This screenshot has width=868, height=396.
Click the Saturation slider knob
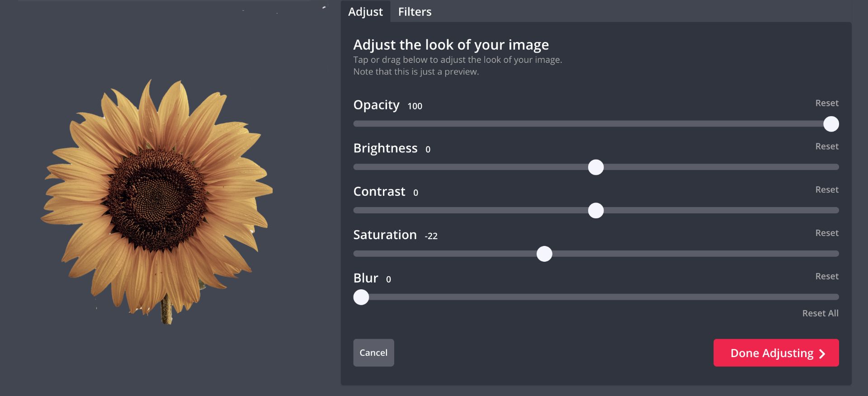pyautogui.click(x=544, y=254)
